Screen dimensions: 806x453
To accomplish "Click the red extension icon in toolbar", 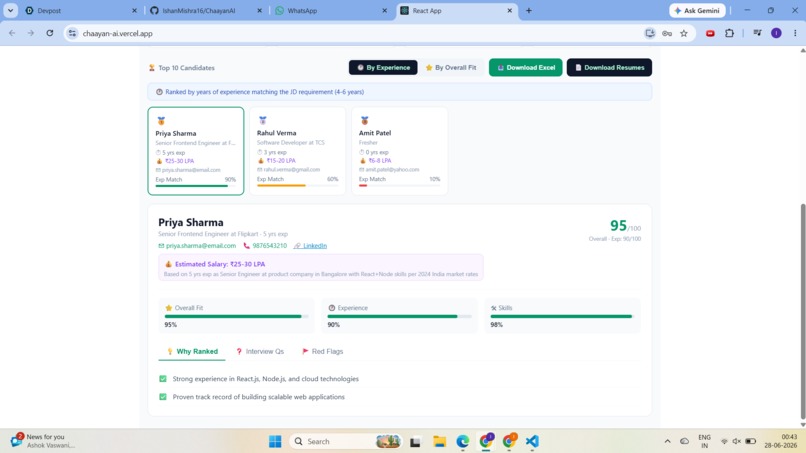I will pos(710,33).
